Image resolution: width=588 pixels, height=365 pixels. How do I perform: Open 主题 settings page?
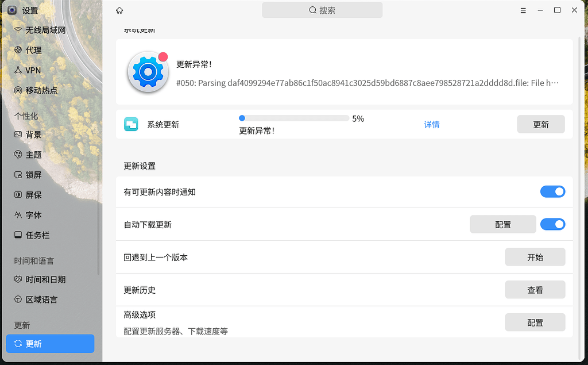point(51,155)
